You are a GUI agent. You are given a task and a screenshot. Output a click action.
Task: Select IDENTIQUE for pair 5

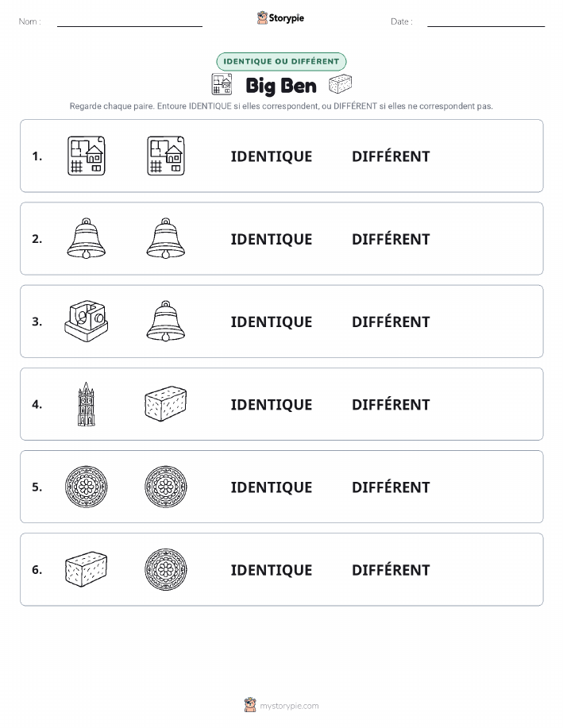[x=272, y=487]
